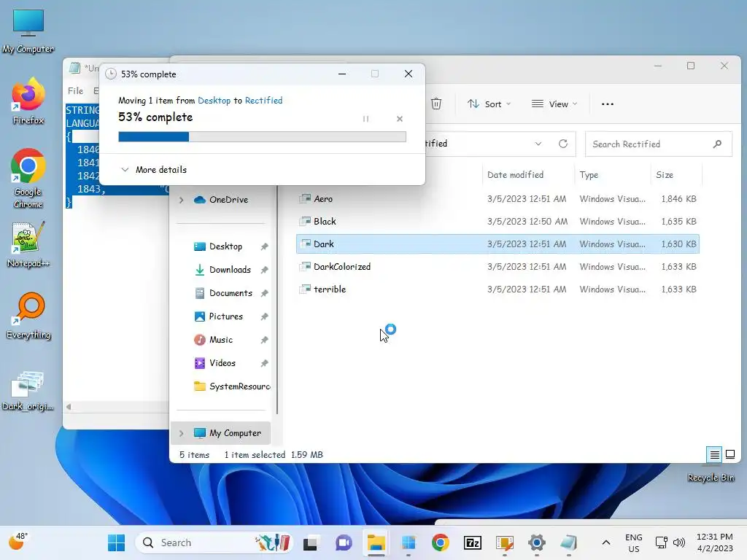Open Documents in Quick access
Image resolution: width=747 pixels, height=560 pixels.
[223, 293]
